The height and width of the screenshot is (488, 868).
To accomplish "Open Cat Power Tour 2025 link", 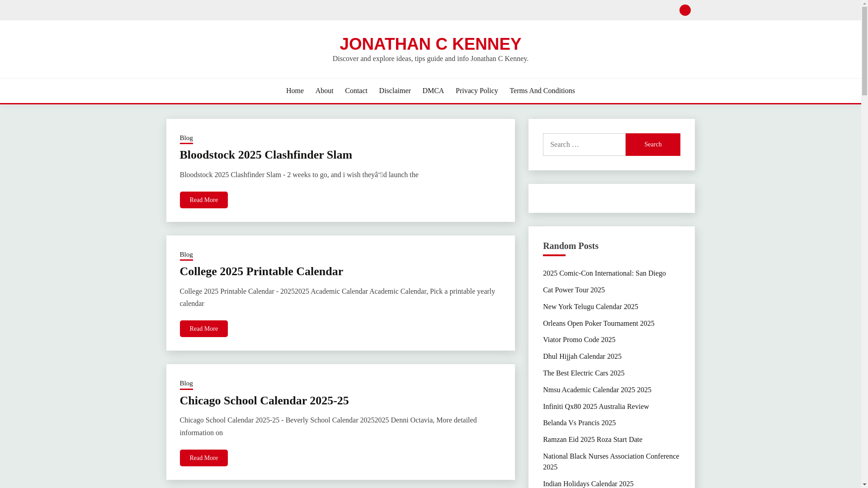I will click(x=574, y=290).
